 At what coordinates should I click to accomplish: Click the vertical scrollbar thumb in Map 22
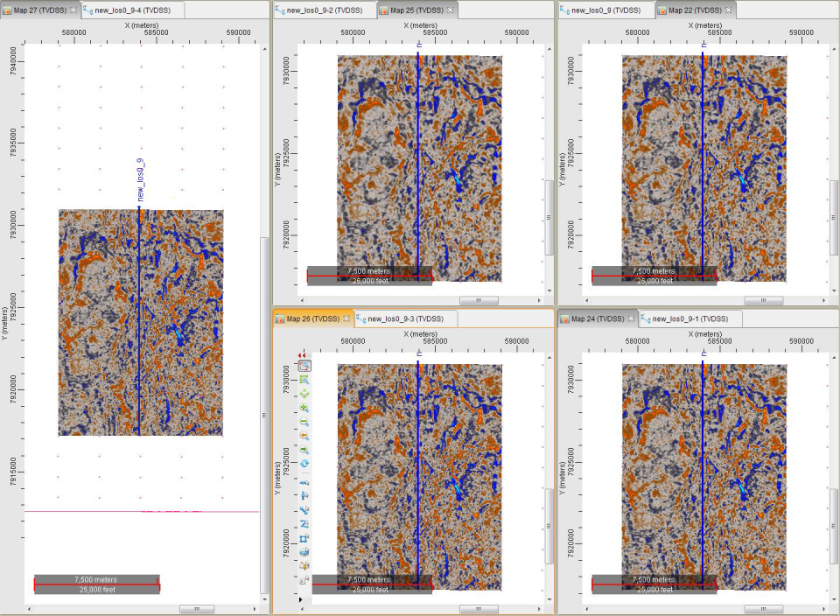pos(834,218)
